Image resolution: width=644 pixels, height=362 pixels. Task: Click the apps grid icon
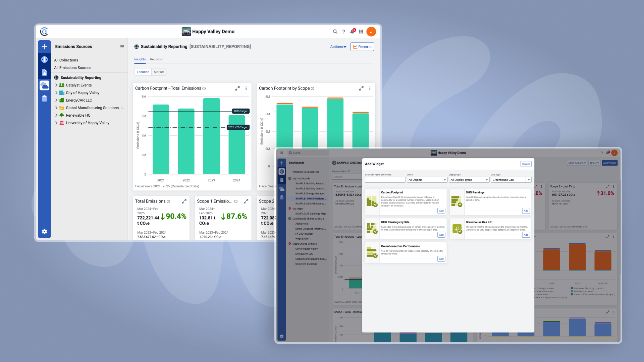361,32
